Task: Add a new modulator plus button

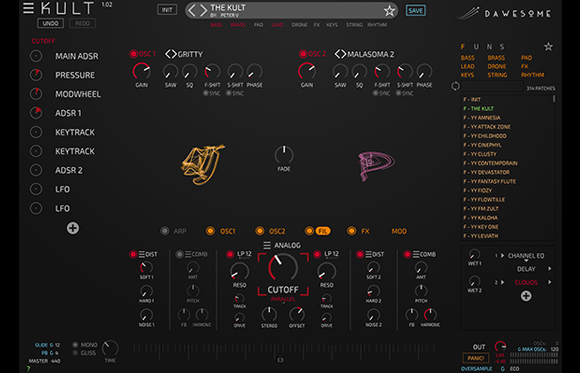Action: (x=73, y=228)
